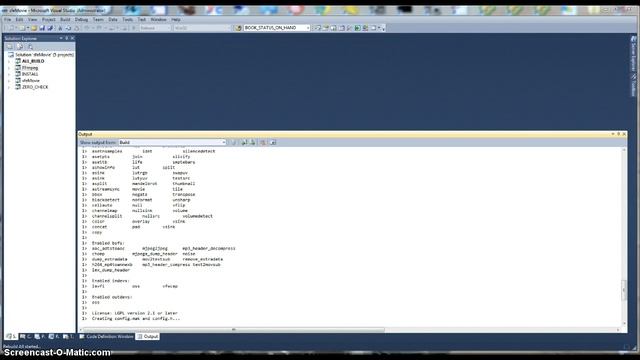Open the Team menu

tap(98, 19)
